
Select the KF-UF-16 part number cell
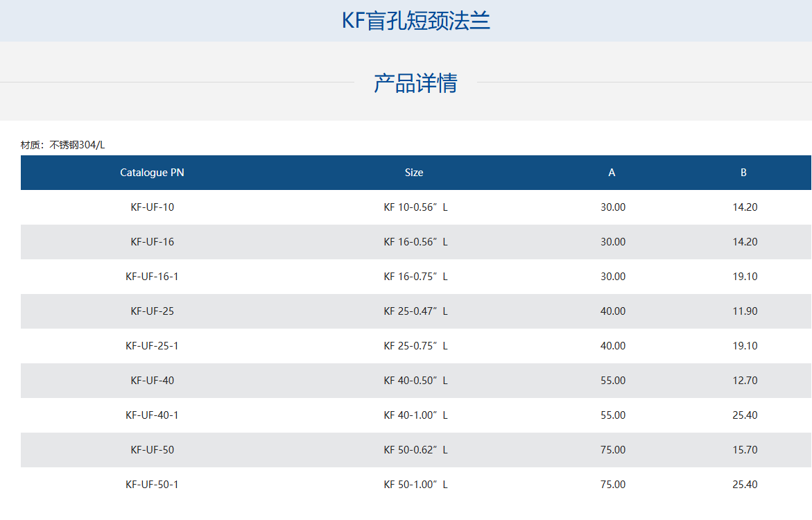[x=152, y=242]
